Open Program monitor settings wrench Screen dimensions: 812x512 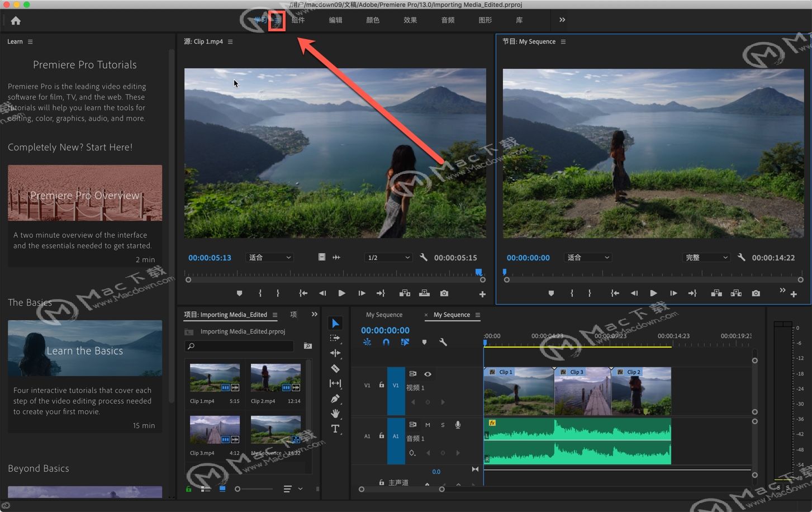coord(742,258)
